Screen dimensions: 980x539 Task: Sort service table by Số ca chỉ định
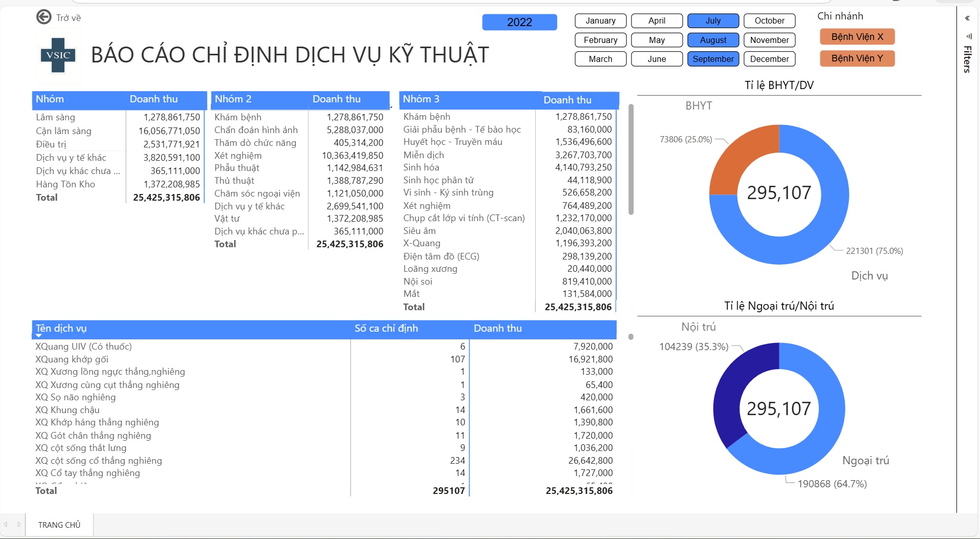click(x=386, y=329)
